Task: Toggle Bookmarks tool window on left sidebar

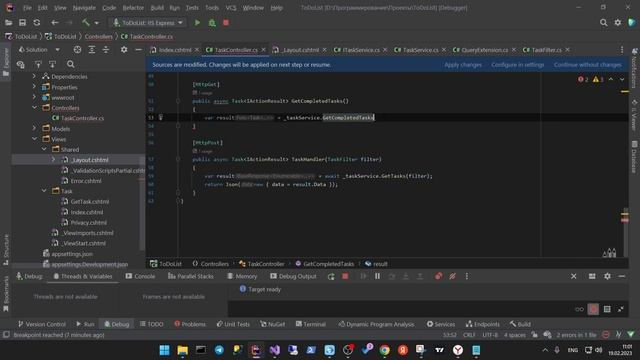Action: pyautogui.click(x=6, y=294)
